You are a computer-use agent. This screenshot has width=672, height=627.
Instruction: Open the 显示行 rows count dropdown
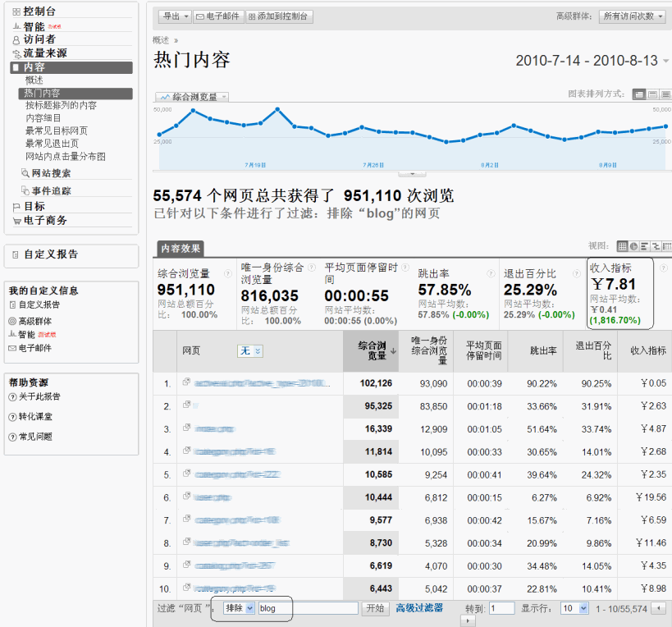pyautogui.click(x=574, y=608)
